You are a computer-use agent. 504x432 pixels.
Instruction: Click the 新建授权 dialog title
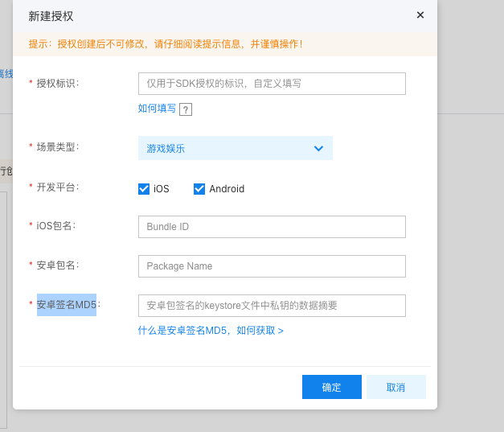[x=51, y=16]
